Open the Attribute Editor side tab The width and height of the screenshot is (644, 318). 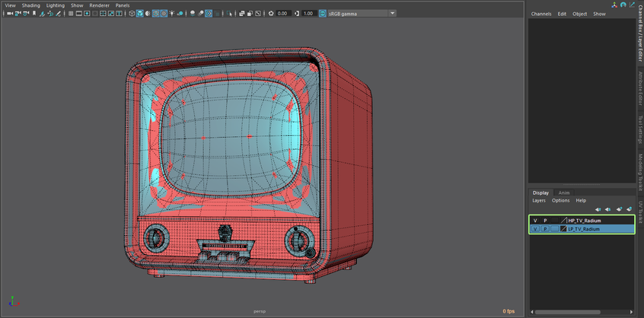(640, 90)
